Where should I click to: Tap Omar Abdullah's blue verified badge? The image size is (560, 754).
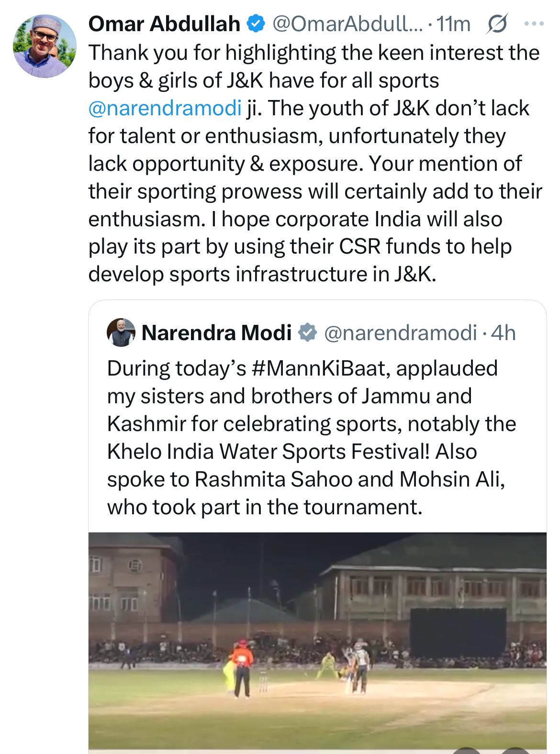[x=256, y=23]
